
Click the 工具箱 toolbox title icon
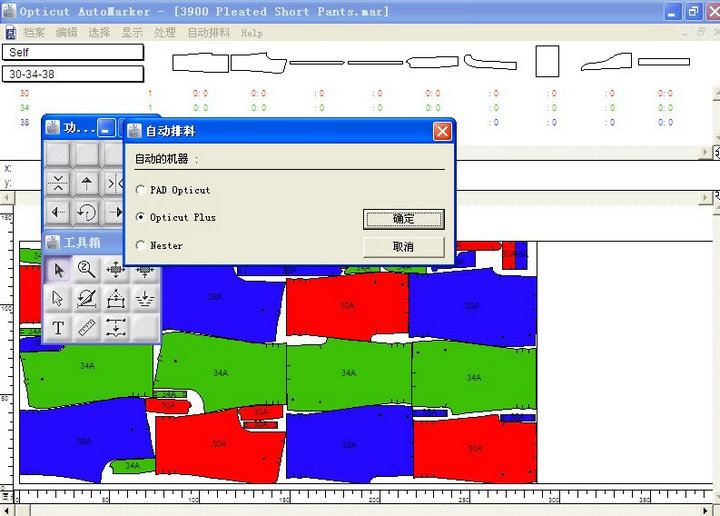pyautogui.click(x=53, y=242)
